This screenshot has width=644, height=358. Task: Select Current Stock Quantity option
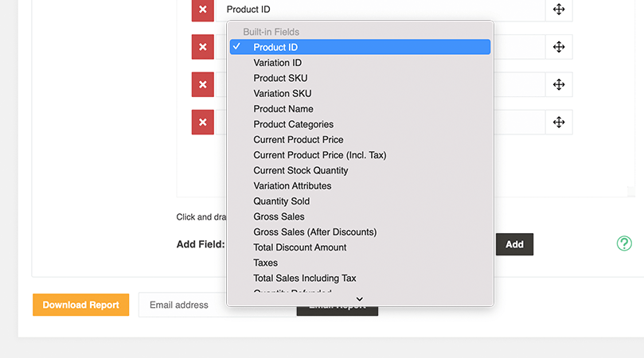pyautogui.click(x=300, y=170)
